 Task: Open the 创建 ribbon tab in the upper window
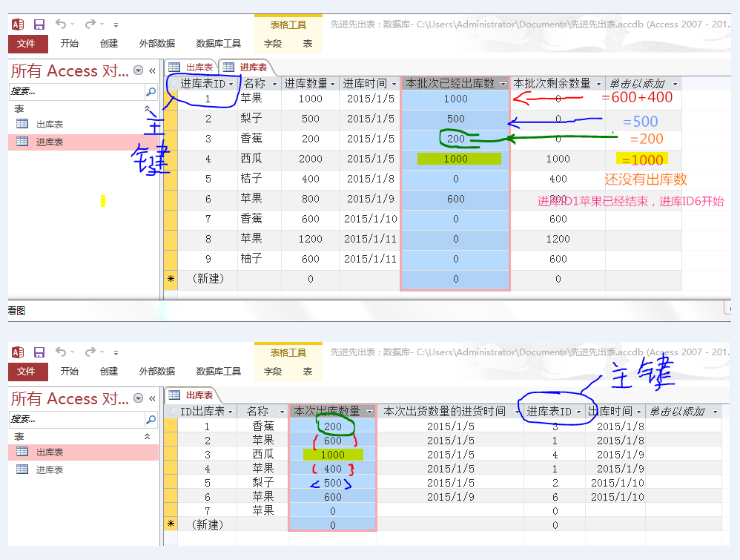click(109, 44)
